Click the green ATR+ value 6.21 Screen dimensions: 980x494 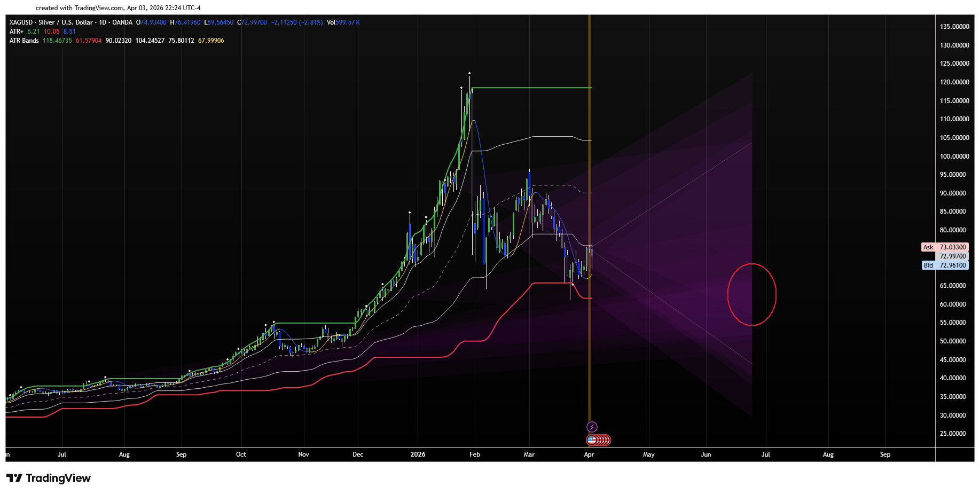pyautogui.click(x=34, y=32)
